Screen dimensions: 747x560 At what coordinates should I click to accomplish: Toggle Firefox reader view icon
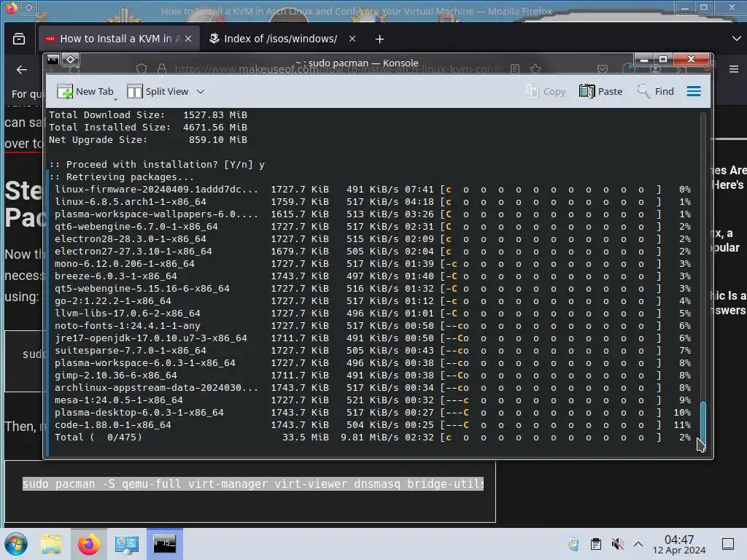pyautogui.click(x=514, y=69)
